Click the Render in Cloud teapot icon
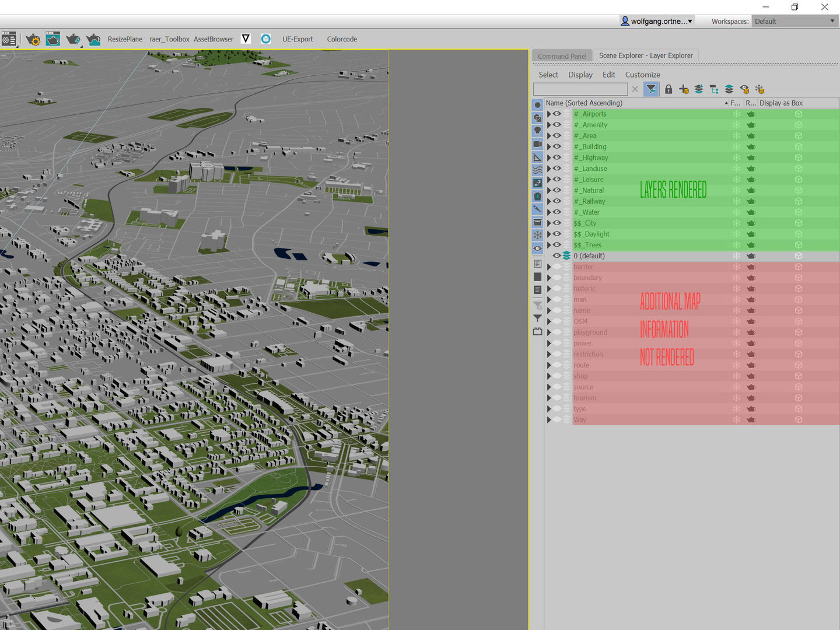 coord(93,39)
